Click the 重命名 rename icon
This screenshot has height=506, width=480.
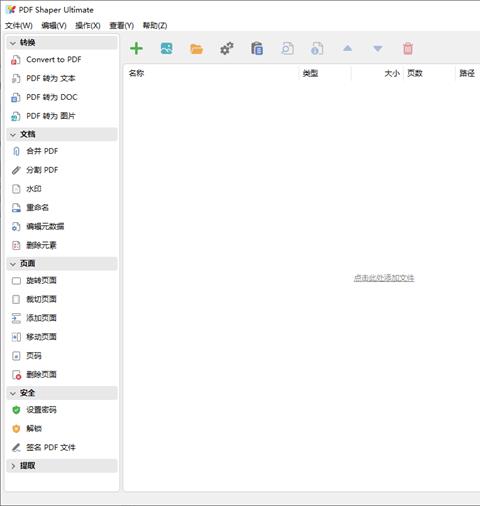coord(16,208)
